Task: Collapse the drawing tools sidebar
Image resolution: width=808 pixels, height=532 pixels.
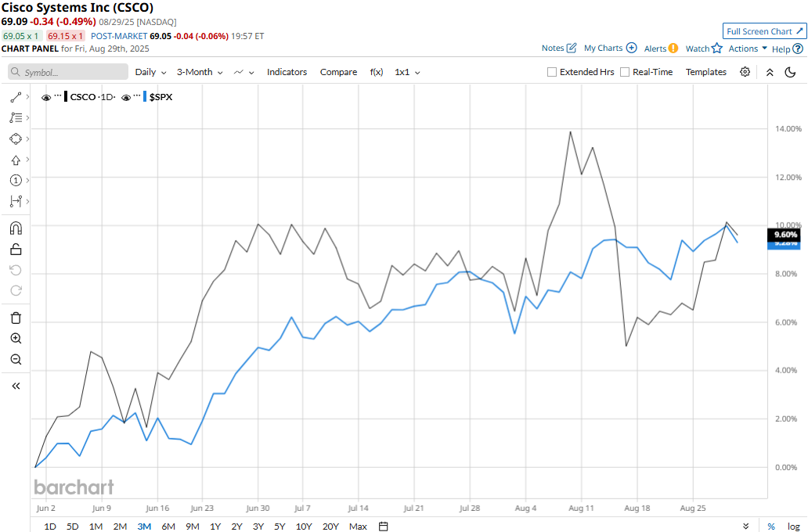Action: (x=16, y=386)
